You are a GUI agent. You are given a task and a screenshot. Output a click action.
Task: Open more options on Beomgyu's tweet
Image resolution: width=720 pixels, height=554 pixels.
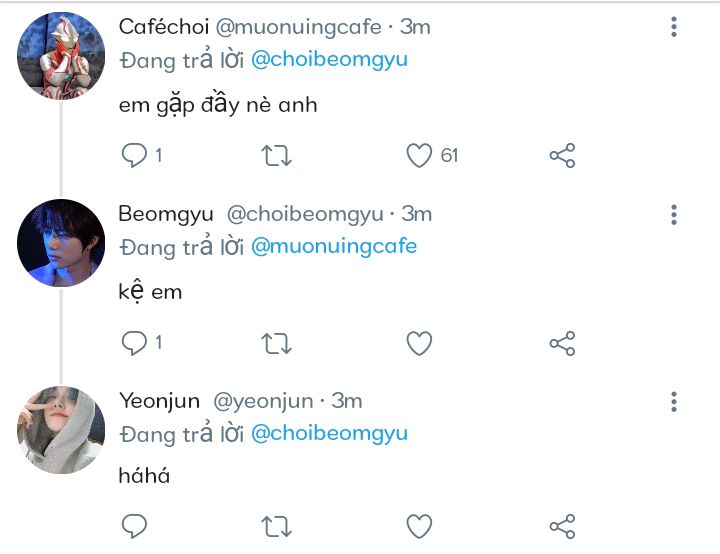pyautogui.click(x=675, y=215)
